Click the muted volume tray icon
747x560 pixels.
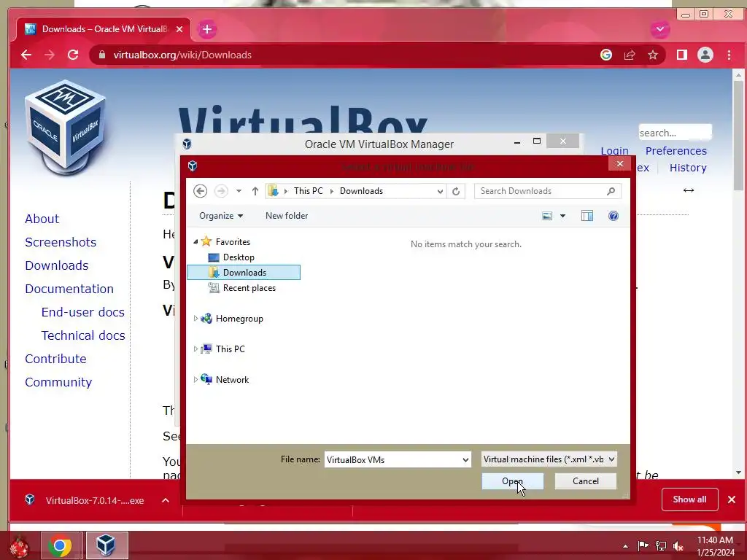[678, 545]
